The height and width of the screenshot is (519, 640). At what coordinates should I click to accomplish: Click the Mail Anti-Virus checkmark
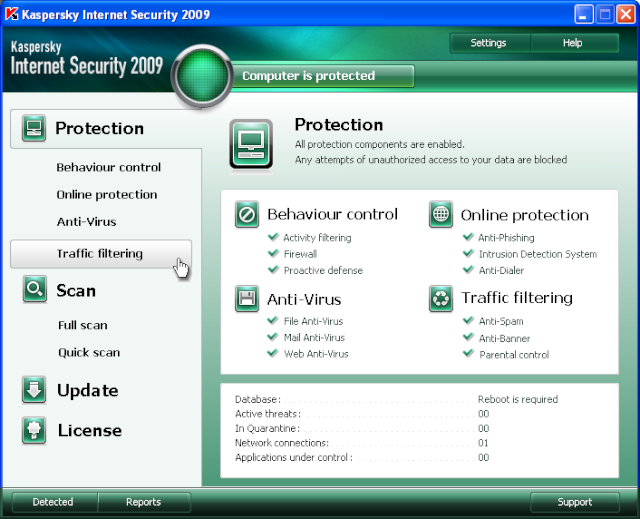tap(273, 337)
